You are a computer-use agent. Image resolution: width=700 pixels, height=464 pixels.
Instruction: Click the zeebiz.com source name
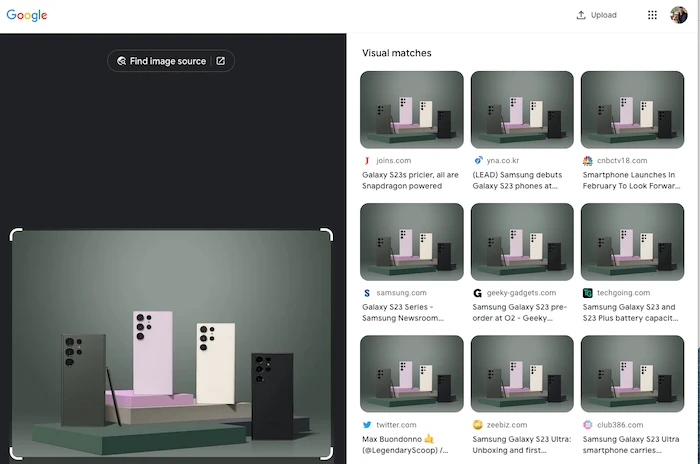(507, 425)
